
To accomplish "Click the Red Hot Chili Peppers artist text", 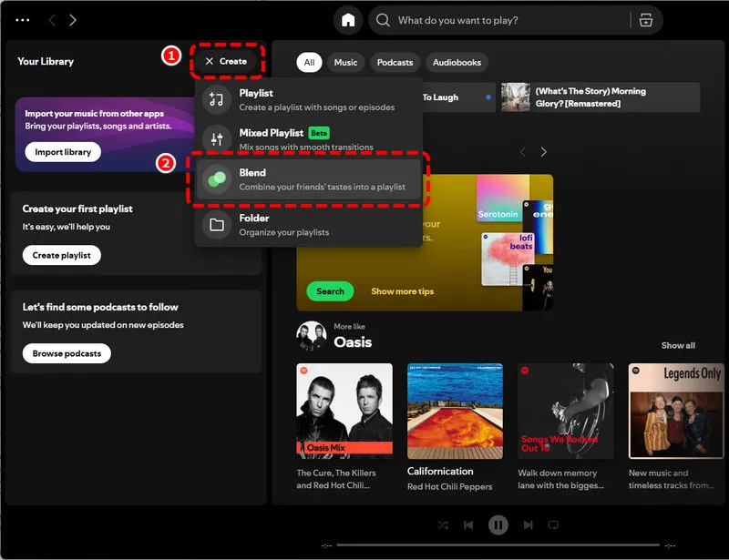I will (x=449, y=486).
